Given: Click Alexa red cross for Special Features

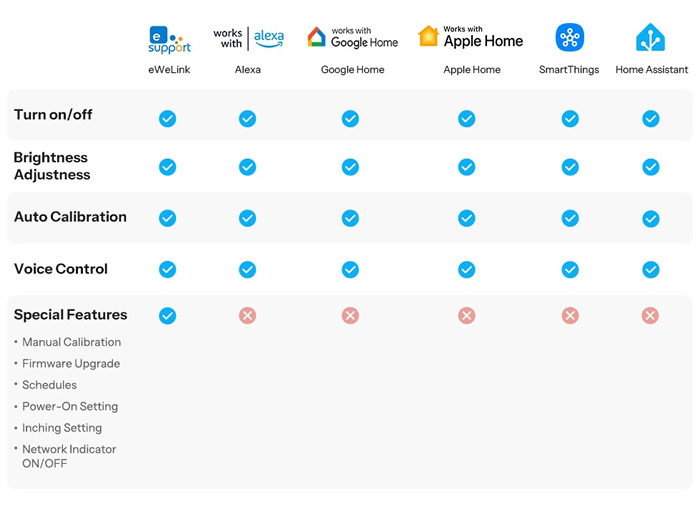Looking at the screenshot, I should click(x=247, y=316).
